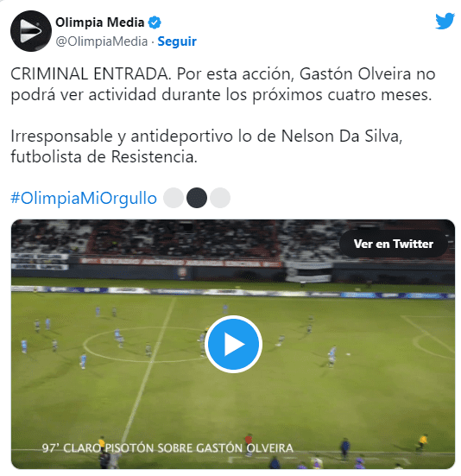
Task: Click the last white circle emoji
Action: click(220, 198)
